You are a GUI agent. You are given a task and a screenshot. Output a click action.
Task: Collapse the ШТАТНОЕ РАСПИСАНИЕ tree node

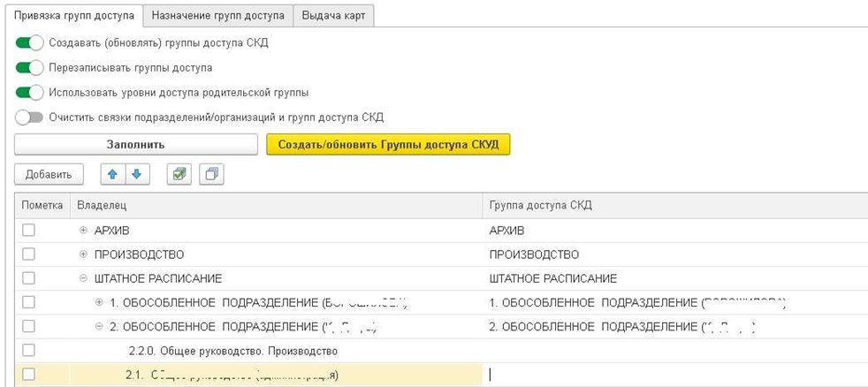coord(84,278)
